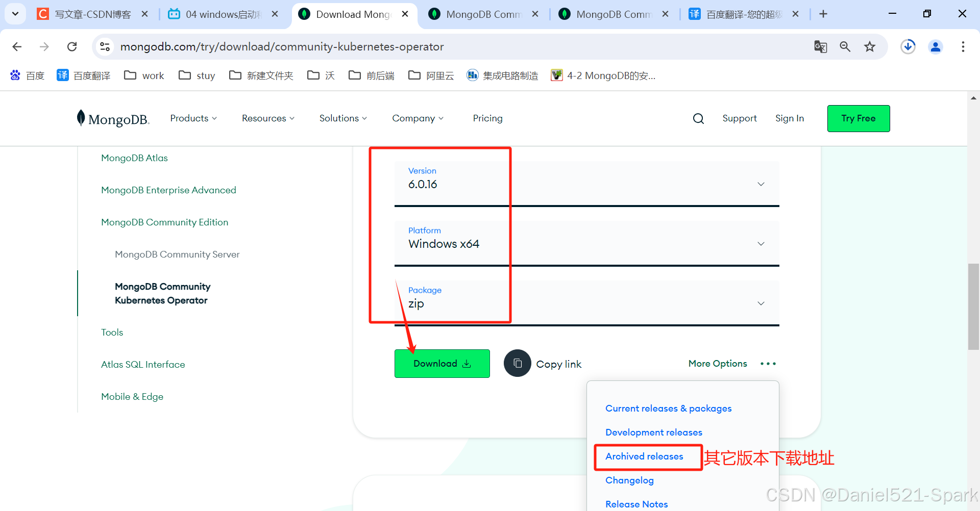This screenshot has height=511, width=980.
Task: Expand the Products menu
Action: pyautogui.click(x=193, y=118)
